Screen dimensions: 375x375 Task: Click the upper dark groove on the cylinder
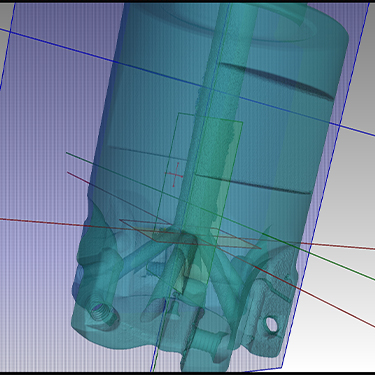[x=277, y=80]
